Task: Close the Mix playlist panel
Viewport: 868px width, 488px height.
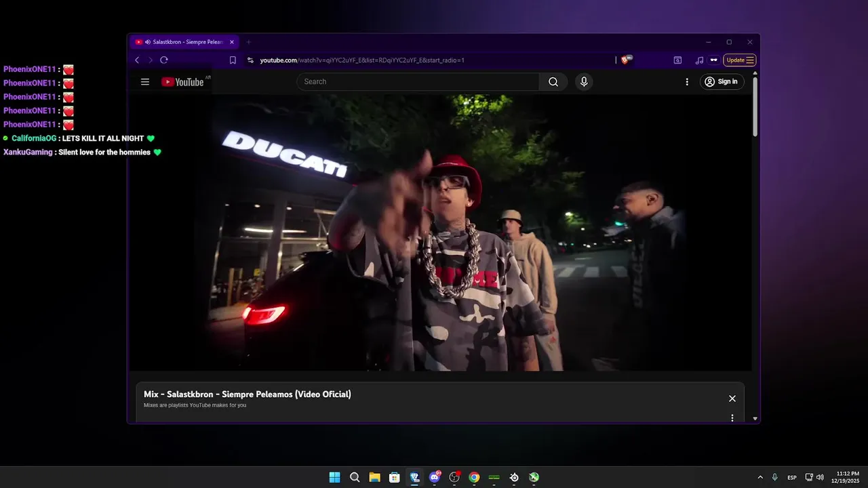Action: pyautogui.click(x=732, y=399)
